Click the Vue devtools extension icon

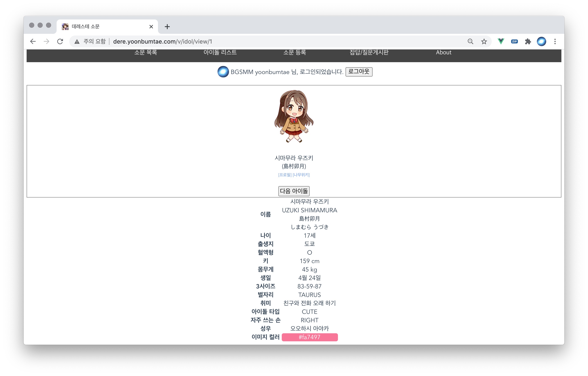[x=501, y=42]
